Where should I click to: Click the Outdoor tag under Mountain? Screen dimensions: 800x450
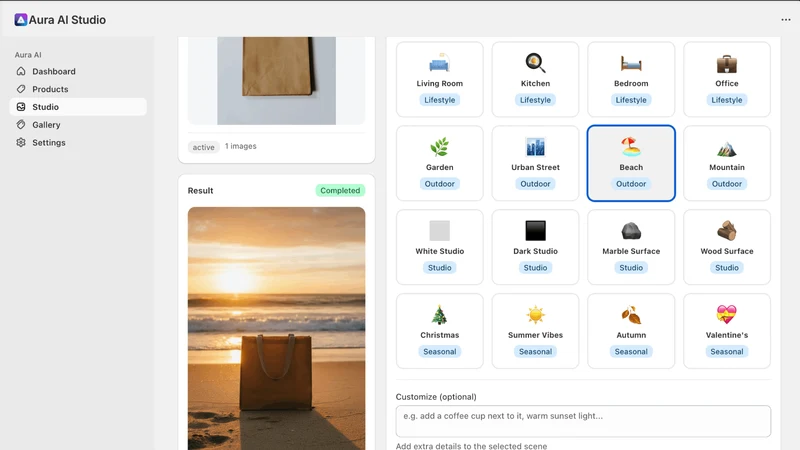point(727,184)
